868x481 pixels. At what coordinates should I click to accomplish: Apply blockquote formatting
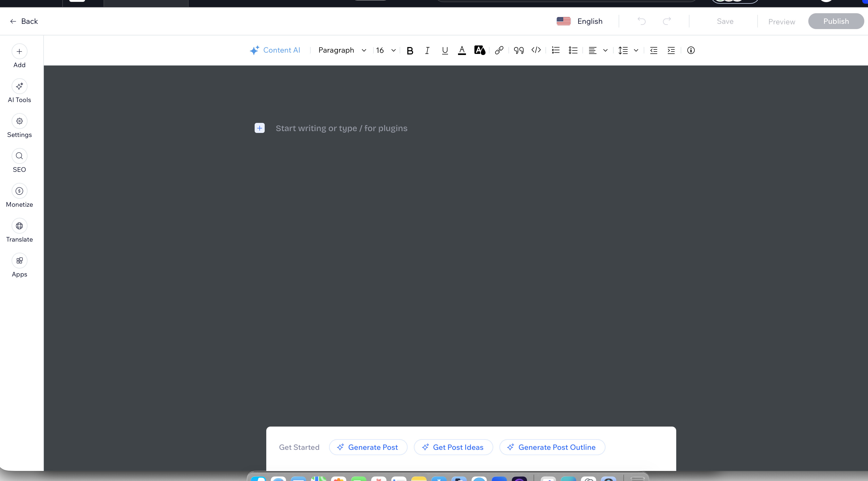point(519,50)
